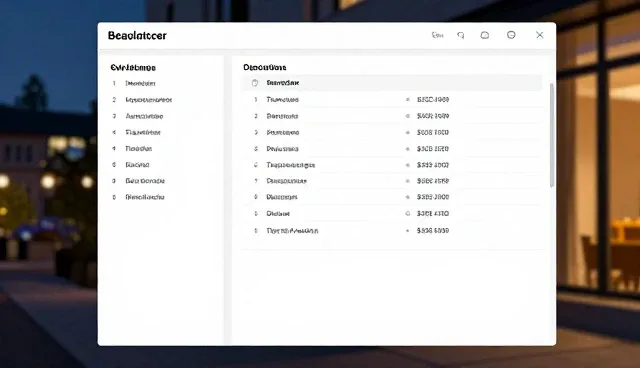Select row numbered 2 in the right list
This screenshot has height=368, width=640.
tap(392, 116)
